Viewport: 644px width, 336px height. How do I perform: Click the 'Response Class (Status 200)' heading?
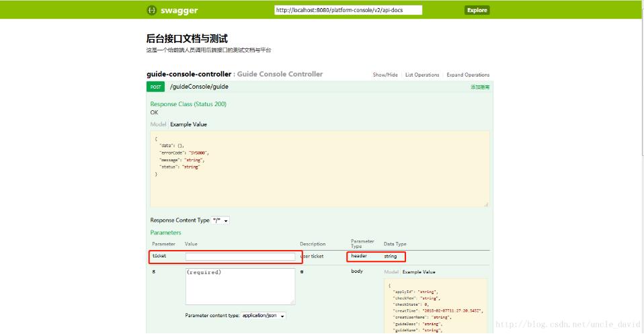(x=188, y=104)
